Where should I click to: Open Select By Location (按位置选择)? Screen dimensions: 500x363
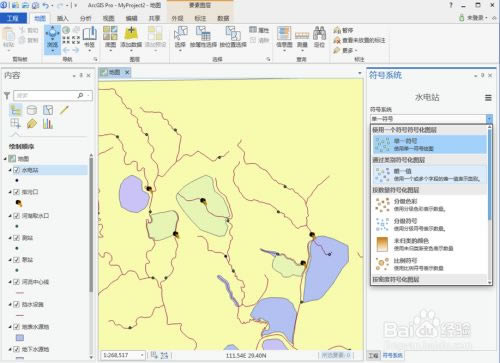coord(233,37)
